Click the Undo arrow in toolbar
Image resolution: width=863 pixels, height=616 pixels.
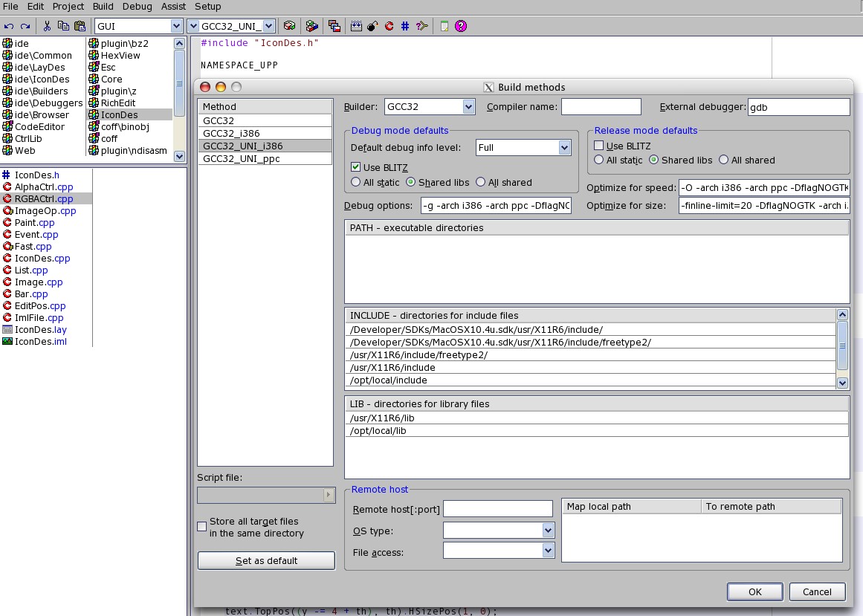pyautogui.click(x=9, y=26)
